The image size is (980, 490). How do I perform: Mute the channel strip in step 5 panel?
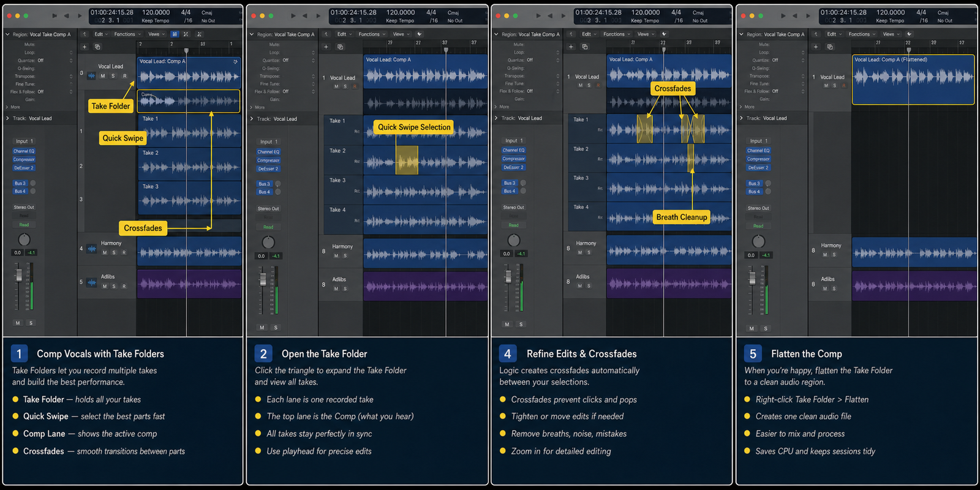752,328
